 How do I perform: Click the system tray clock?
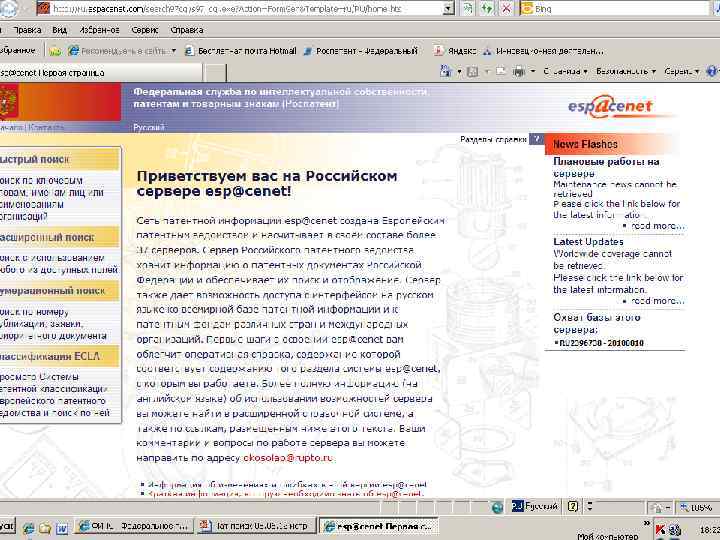709,530
